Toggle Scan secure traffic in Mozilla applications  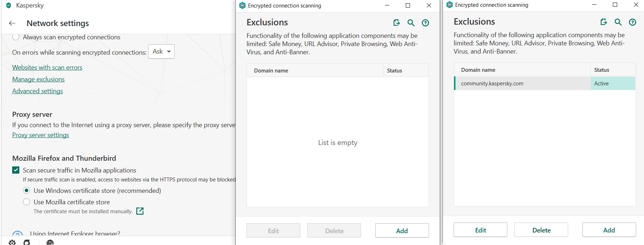16,170
